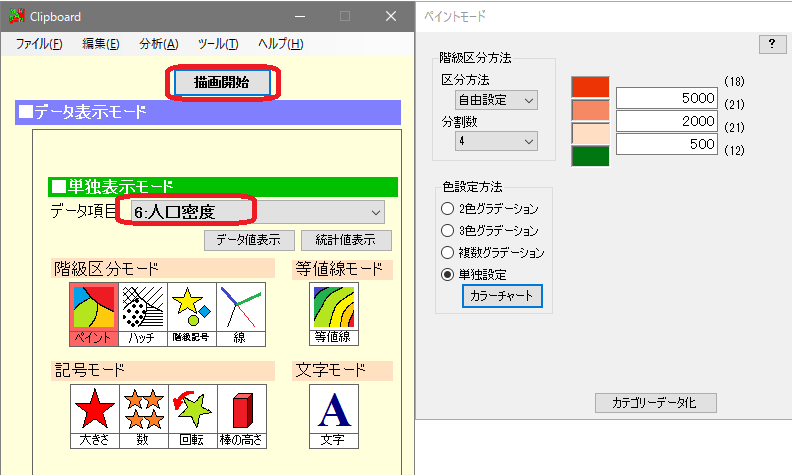This screenshot has width=792, height=475.
Task: Open the ファイル(F) menu
Action: click(39, 44)
